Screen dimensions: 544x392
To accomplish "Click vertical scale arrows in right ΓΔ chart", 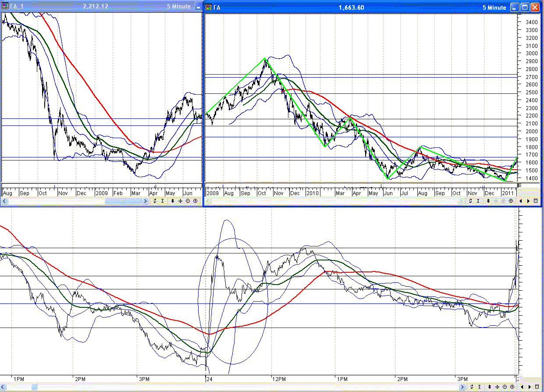I will pos(488,201).
